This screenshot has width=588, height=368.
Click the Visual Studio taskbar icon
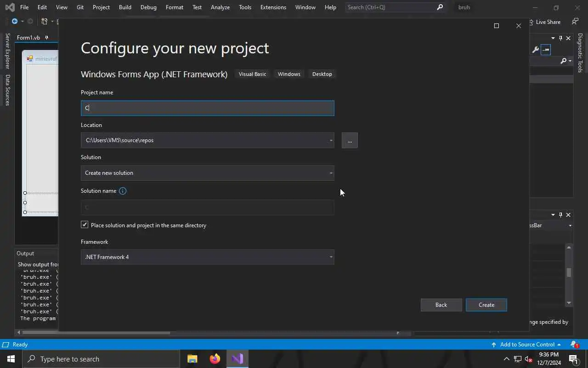(x=237, y=359)
